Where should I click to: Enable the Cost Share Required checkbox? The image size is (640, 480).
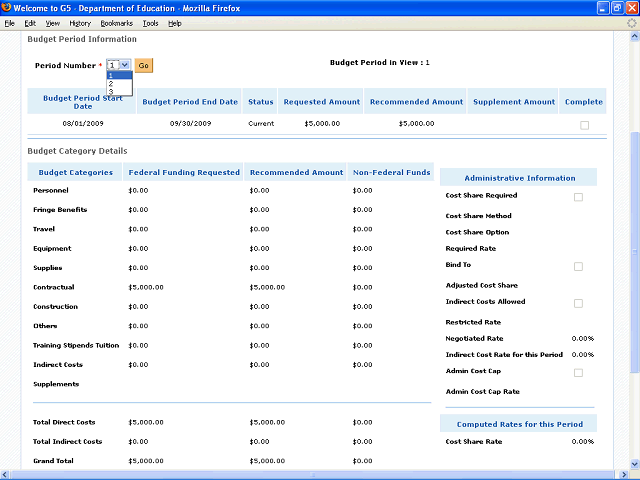578,197
